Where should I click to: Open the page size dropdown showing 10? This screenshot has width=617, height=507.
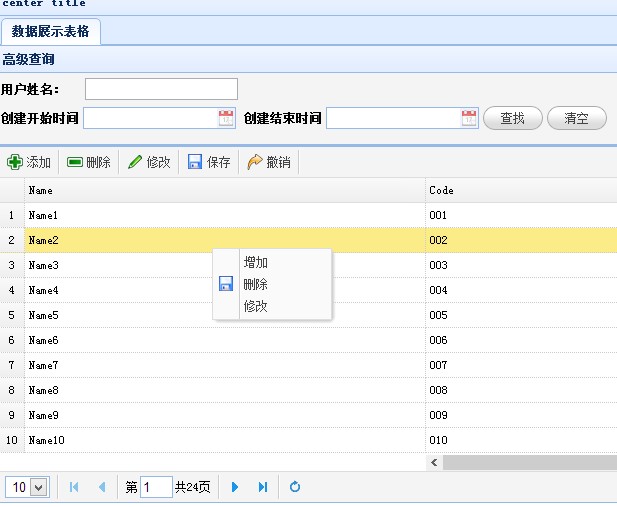(39, 487)
